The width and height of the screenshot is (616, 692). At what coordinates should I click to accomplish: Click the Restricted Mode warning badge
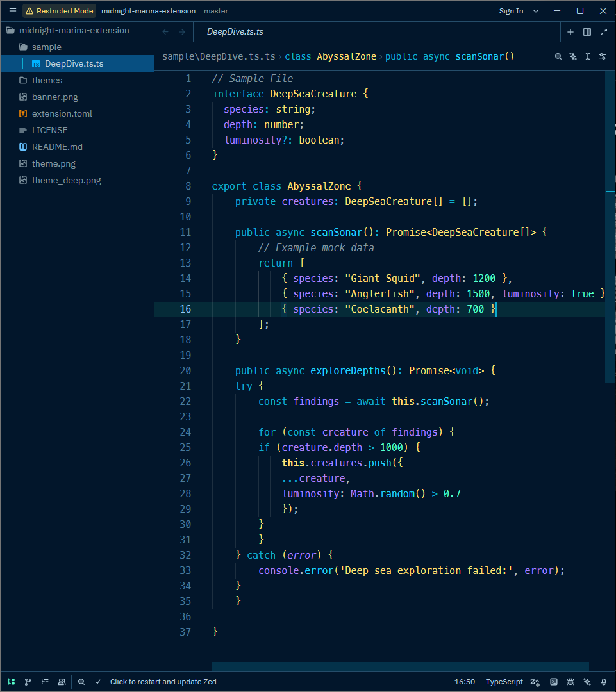(x=59, y=11)
